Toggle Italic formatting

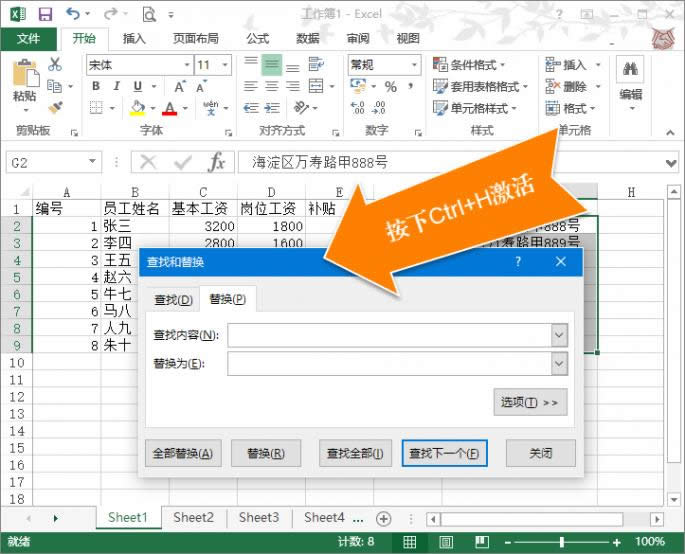click(118, 87)
